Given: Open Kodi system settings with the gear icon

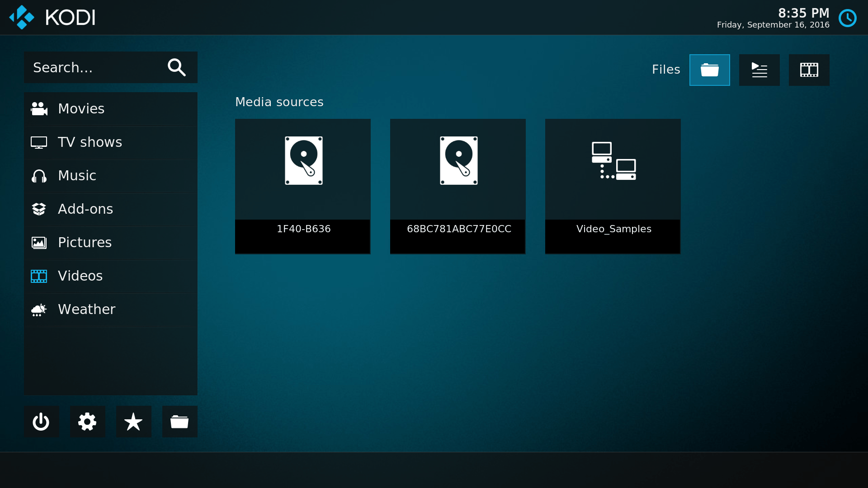Looking at the screenshot, I should [87, 422].
